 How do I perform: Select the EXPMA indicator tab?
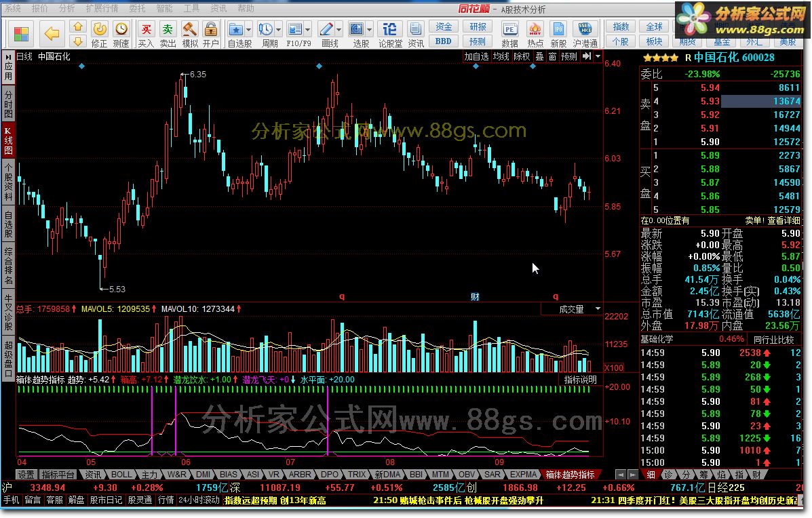pos(524,475)
